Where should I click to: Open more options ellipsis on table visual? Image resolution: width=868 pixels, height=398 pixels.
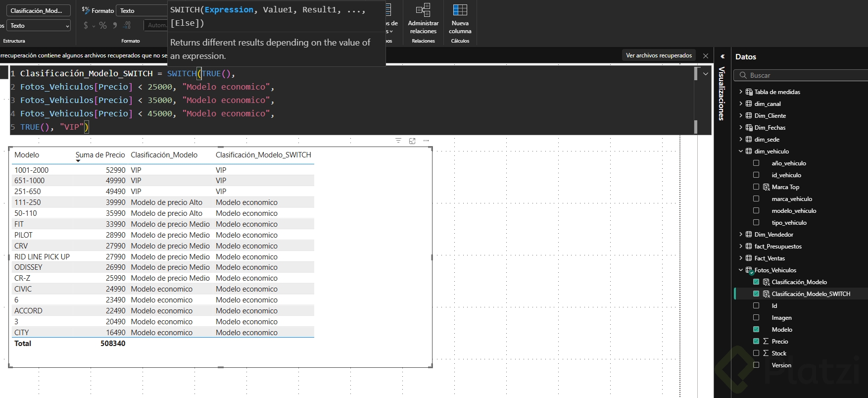pyautogui.click(x=426, y=141)
